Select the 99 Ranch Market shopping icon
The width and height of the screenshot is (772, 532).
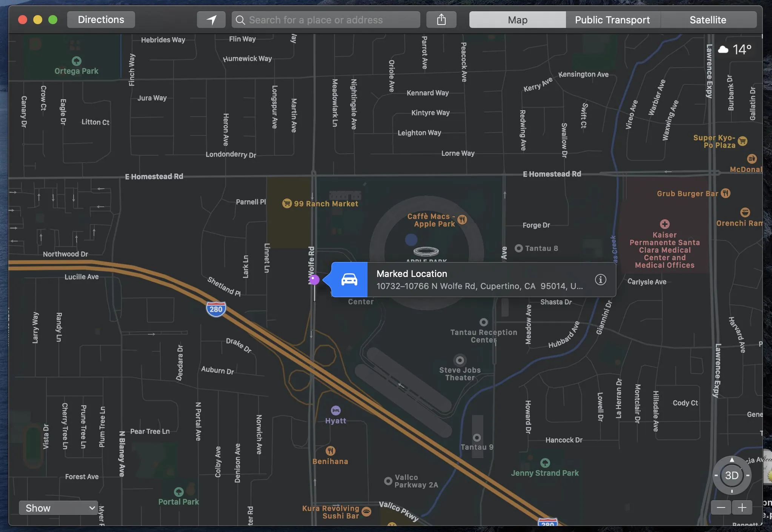pyautogui.click(x=287, y=203)
